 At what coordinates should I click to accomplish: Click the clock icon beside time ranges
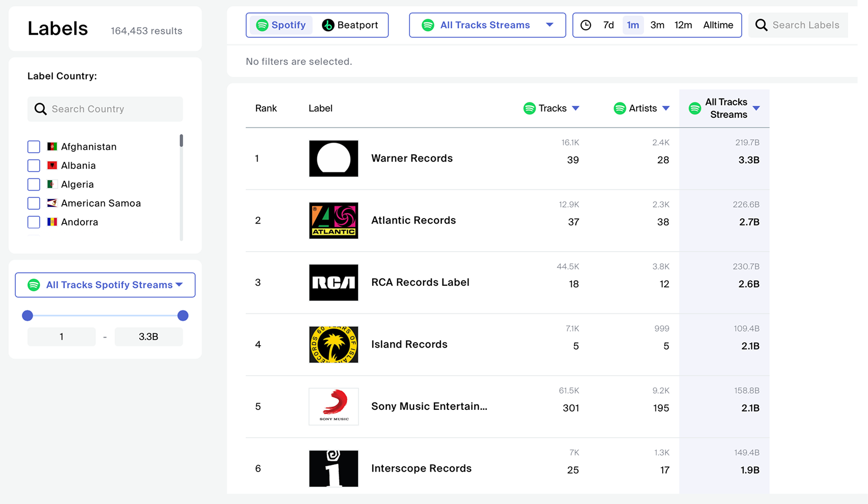(586, 25)
